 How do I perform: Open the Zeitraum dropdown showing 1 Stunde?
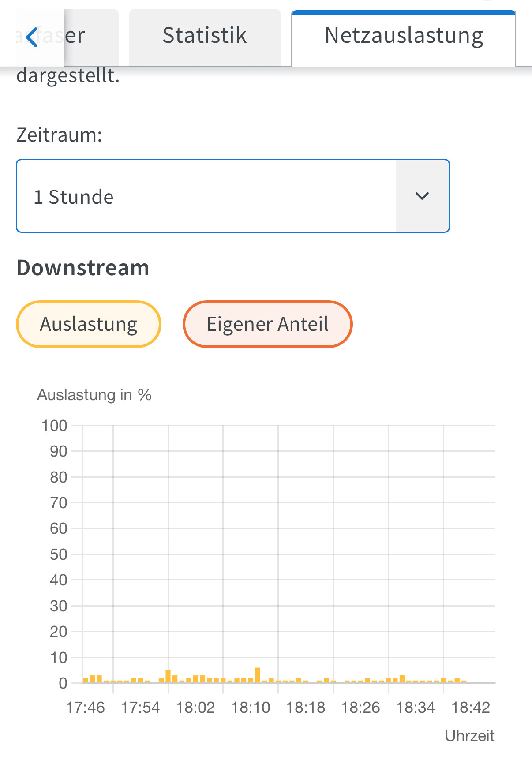pyautogui.click(x=206, y=196)
